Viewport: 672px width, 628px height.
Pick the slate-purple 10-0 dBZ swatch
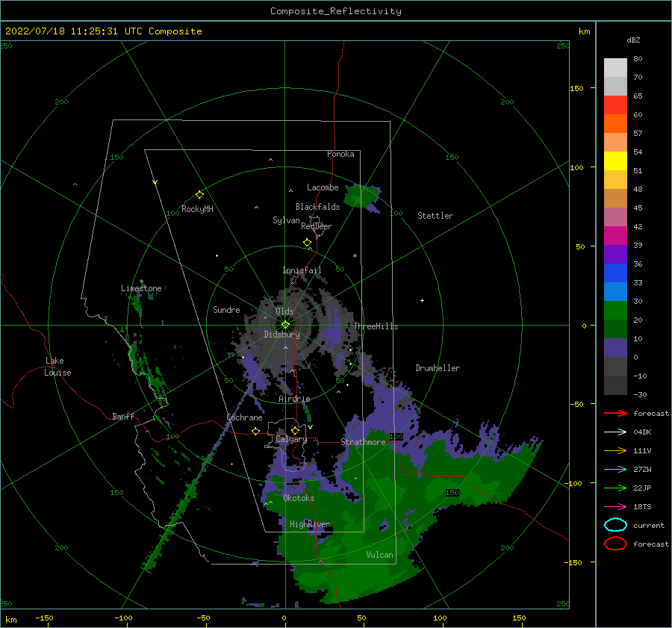(x=615, y=348)
